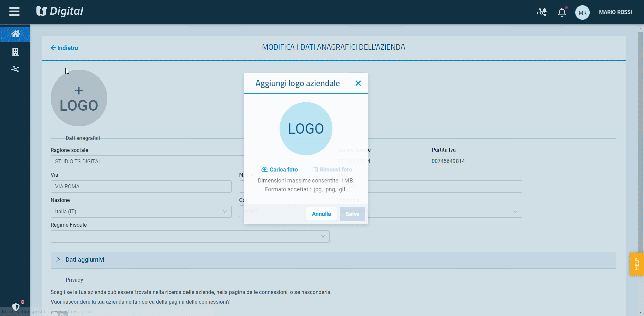Open the hamburger navigation menu
Image resolution: width=644 pixels, height=316 pixels.
[14, 11]
